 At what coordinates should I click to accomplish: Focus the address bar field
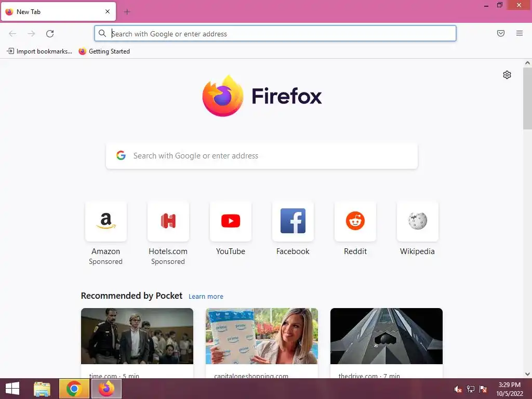coord(275,34)
